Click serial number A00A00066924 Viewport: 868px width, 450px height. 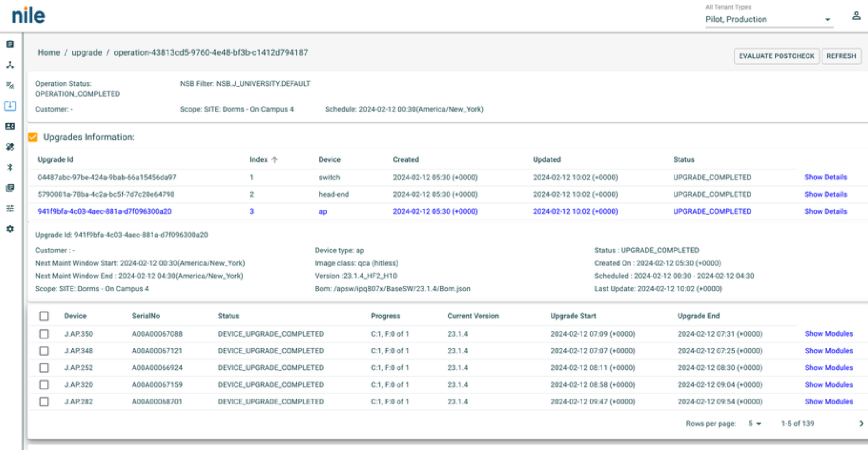coord(157,368)
